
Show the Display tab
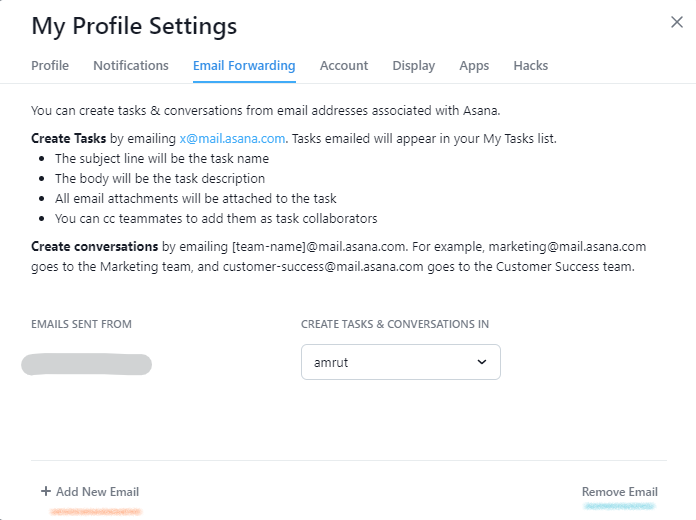pos(414,66)
